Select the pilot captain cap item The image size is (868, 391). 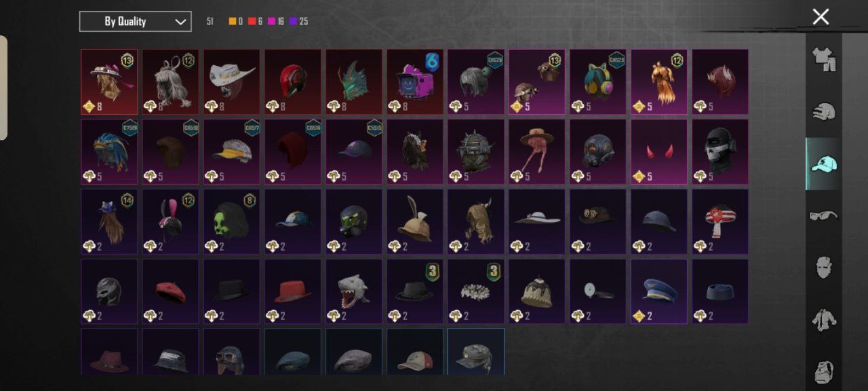[658, 291]
